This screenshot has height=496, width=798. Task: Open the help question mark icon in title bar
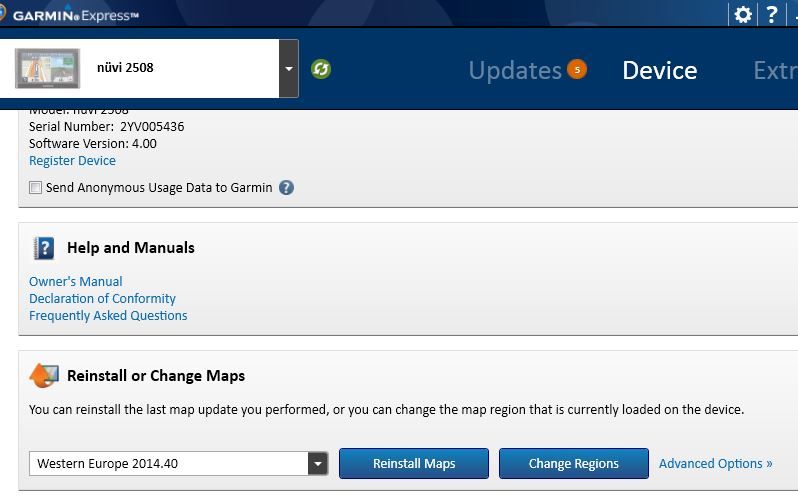pos(772,14)
